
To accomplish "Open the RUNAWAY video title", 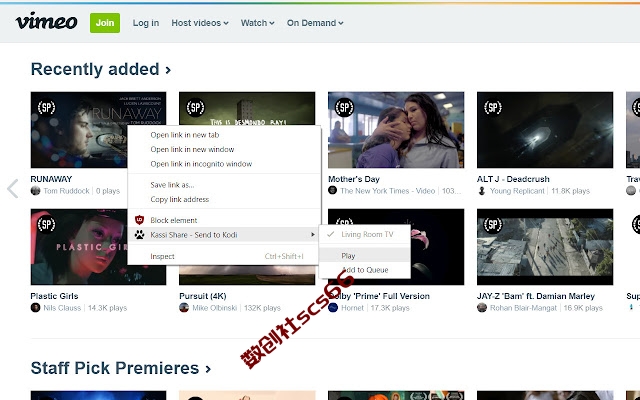I will click(x=51, y=179).
